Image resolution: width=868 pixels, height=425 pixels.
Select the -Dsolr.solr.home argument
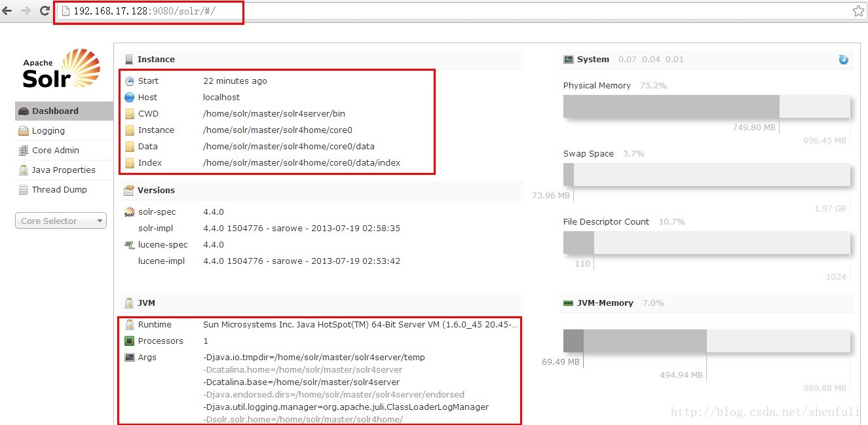[303, 419]
